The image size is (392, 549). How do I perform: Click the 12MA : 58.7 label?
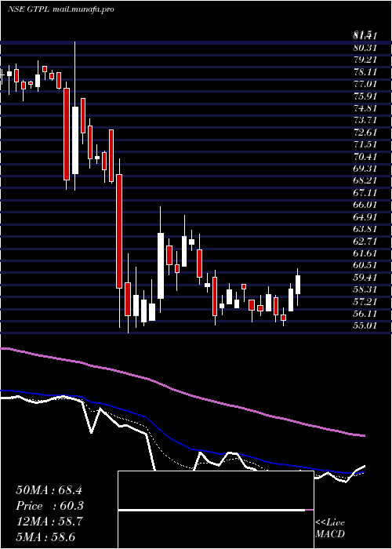pyautogui.click(x=49, y=522)
